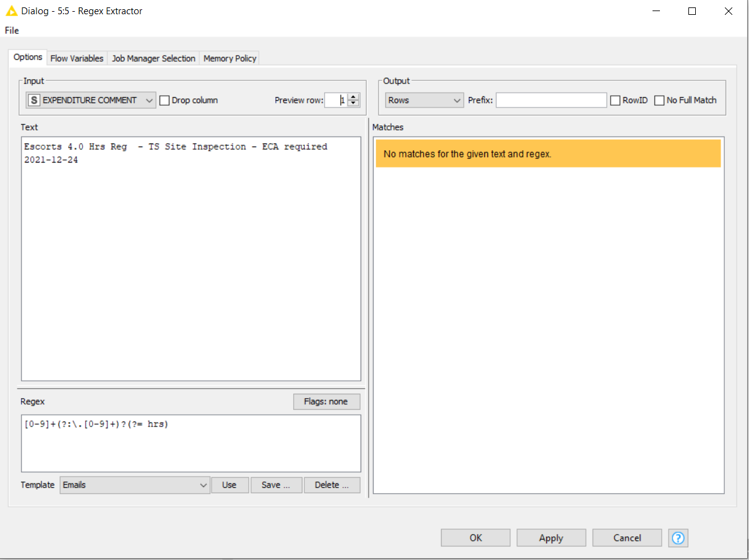Screen dimensions: 749x560
Task: Click the KNIME yellow triangle title icon
Action: click(x=11, y=11)
